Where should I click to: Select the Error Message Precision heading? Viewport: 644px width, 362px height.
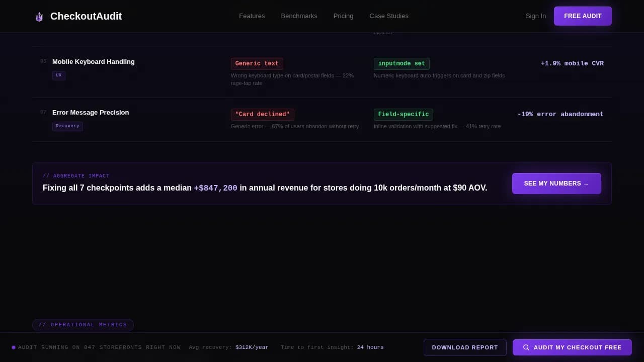(x=91, y=113)
